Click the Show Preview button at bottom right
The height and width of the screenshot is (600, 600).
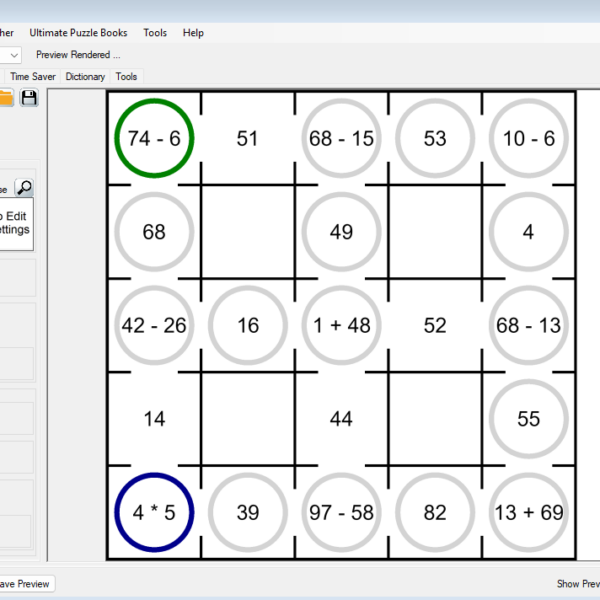pos(578,584)
